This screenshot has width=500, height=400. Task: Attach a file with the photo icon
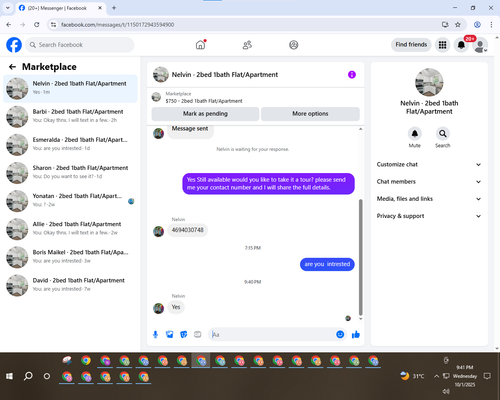click(170, 334)
